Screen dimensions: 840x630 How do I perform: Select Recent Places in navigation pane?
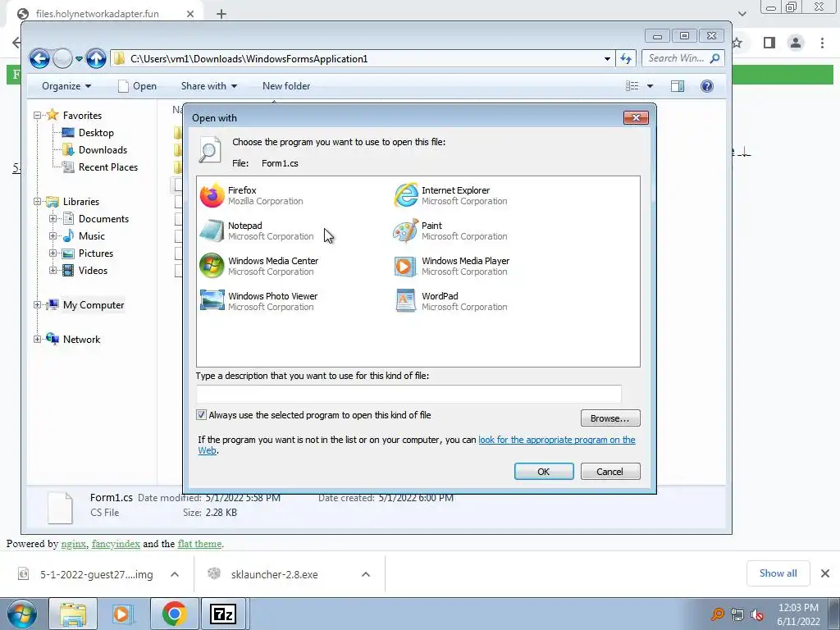pos(107,167)
